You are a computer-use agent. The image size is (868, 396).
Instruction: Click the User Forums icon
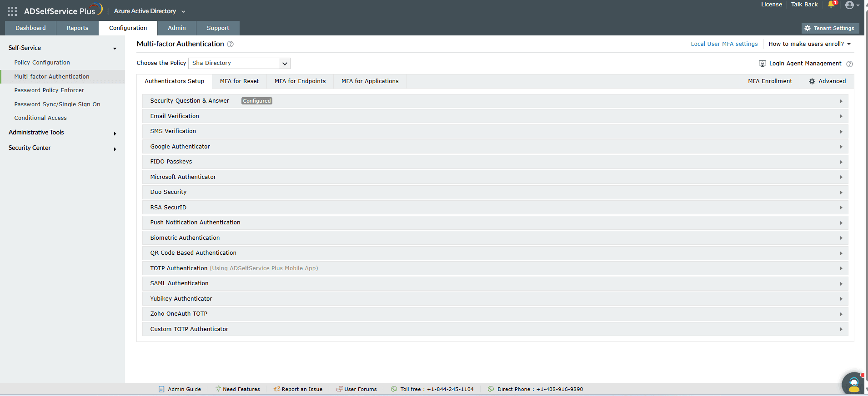click(x=339, y=389)
